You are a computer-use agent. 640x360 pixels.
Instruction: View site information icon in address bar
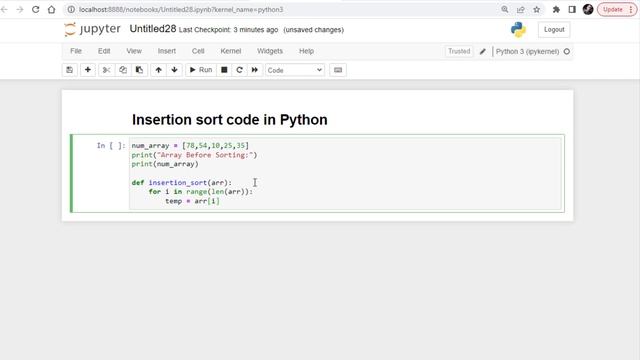pos(71,9)
